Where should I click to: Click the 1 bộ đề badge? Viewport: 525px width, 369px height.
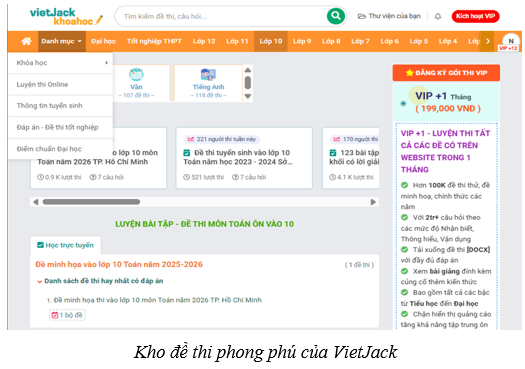click(x=67, y=315)
